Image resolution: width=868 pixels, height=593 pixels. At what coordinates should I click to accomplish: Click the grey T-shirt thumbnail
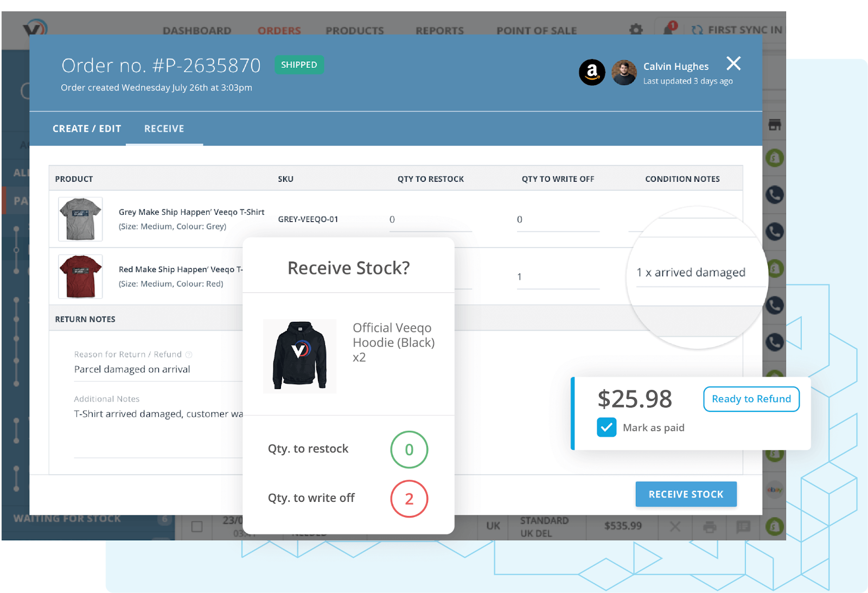(x=80, y=219)
